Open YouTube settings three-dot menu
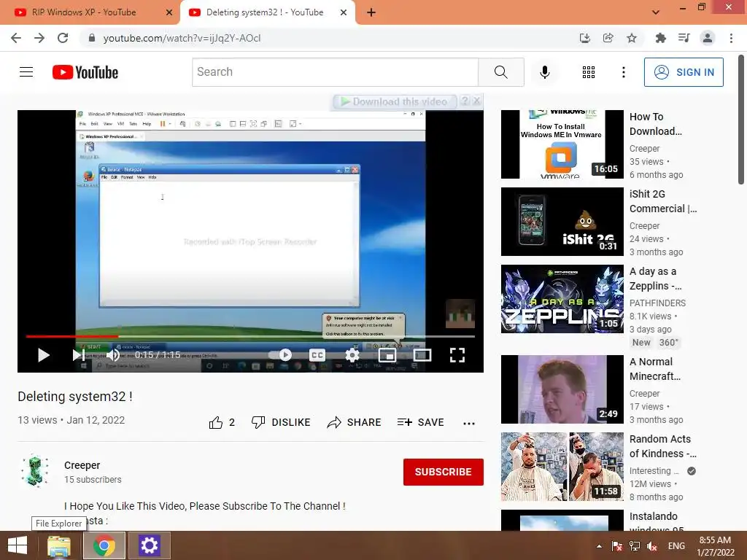The width and height of the screenshot is (747, 560). tap(623, 72)
